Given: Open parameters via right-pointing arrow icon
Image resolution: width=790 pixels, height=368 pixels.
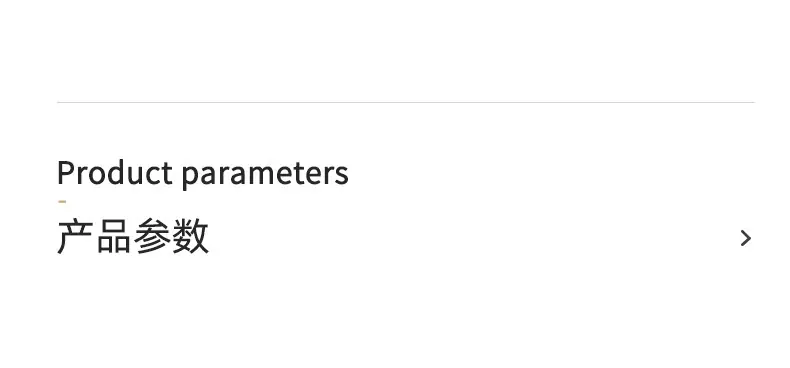Looking at the screenshot, I should coord(746,238).
